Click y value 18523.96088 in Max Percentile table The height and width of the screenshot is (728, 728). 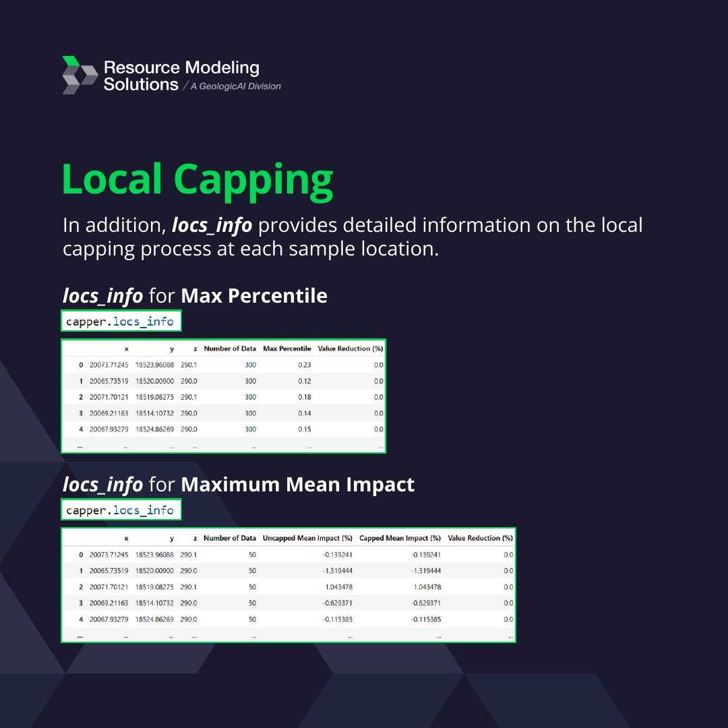point(154,365)
